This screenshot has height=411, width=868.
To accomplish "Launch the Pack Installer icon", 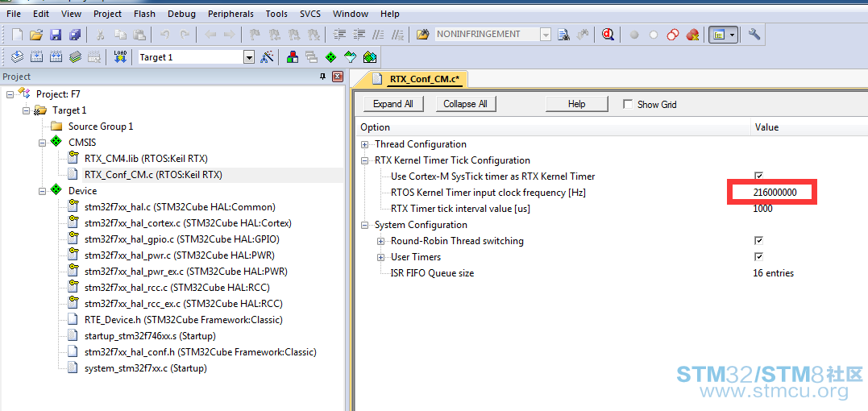I will (369, 57).
